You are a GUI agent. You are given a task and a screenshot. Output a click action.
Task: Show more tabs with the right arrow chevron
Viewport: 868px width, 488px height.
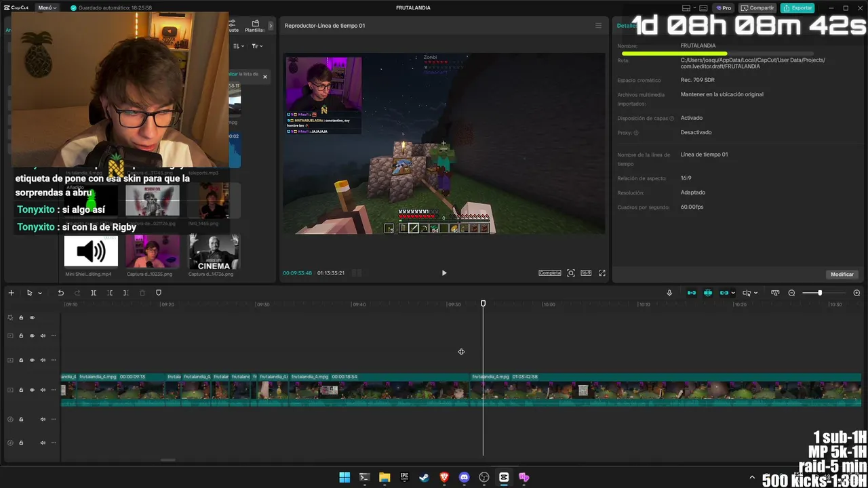tap(271, 26)
